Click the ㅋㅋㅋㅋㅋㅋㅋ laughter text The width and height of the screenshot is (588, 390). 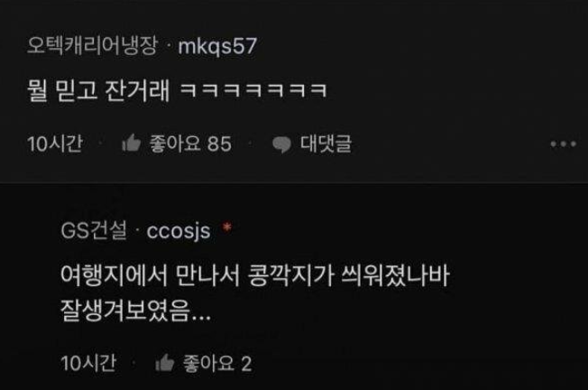tap(253, 90)
